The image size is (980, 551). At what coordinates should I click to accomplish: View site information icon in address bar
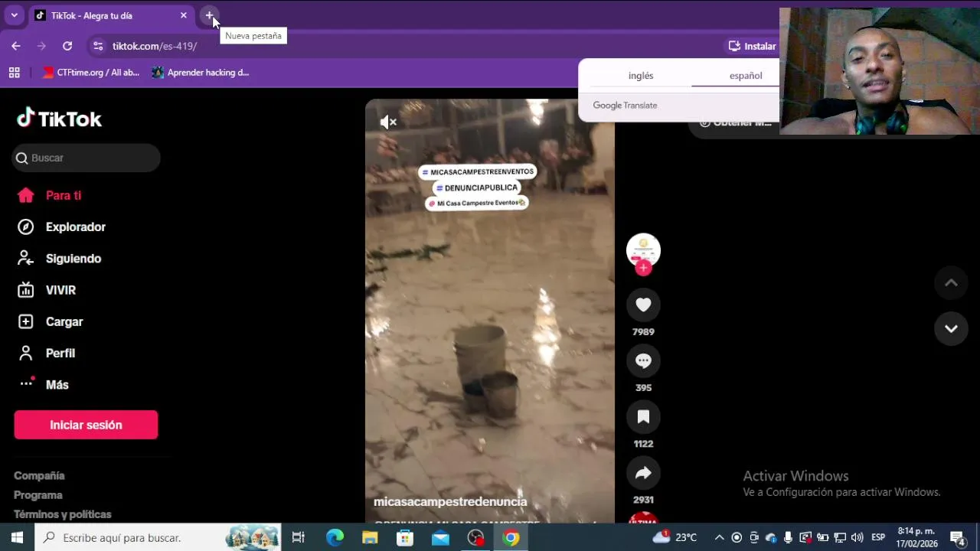click(97, 46)
